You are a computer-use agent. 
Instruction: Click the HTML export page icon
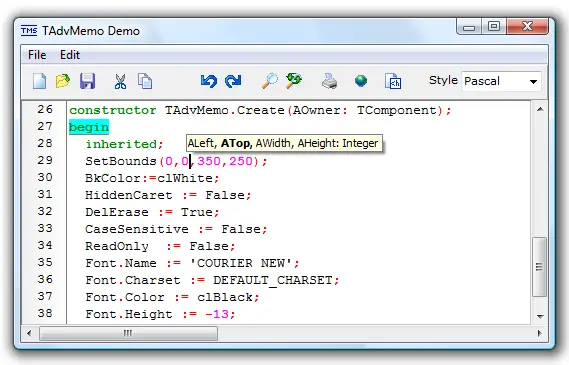click(393, 81)
